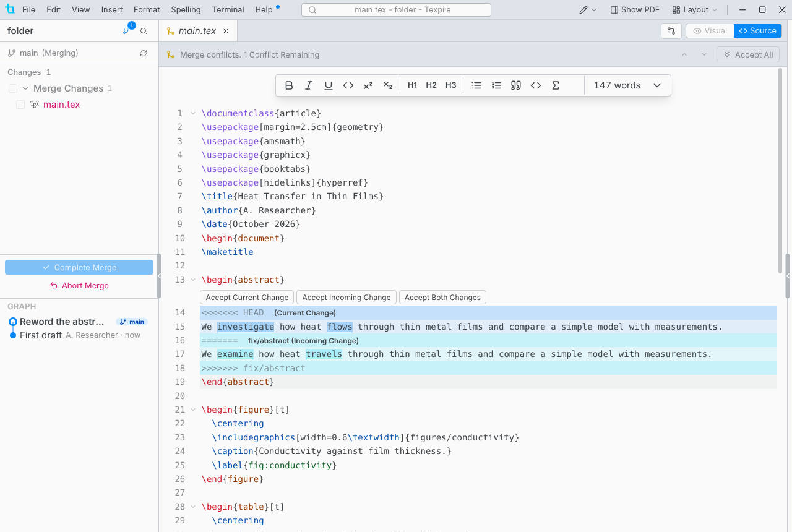Insert a math equation with Sigma icon
792x532 pixels.
tap(556, 85)
